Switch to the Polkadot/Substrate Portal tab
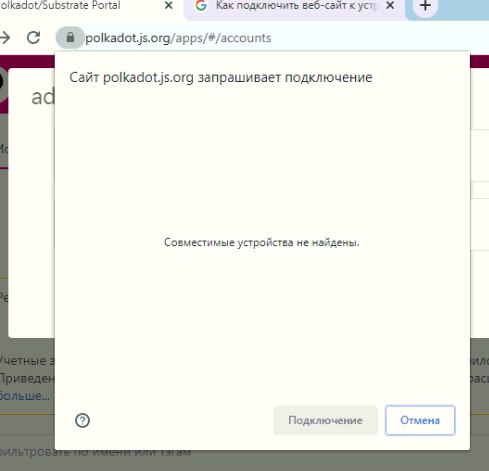 60,5
